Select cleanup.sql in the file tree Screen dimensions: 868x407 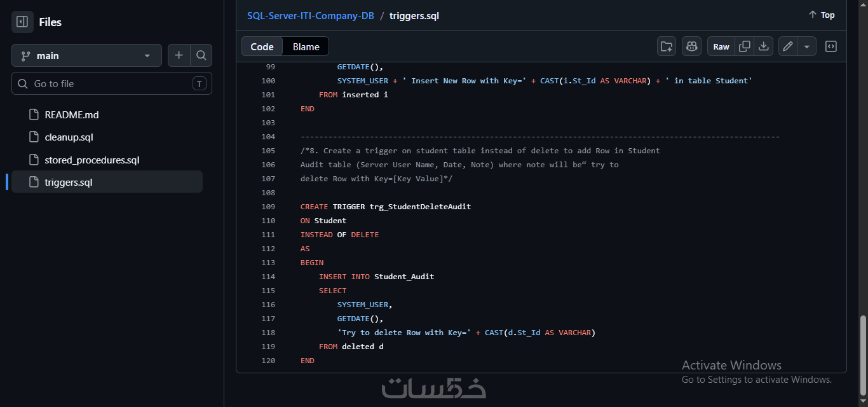69,137
